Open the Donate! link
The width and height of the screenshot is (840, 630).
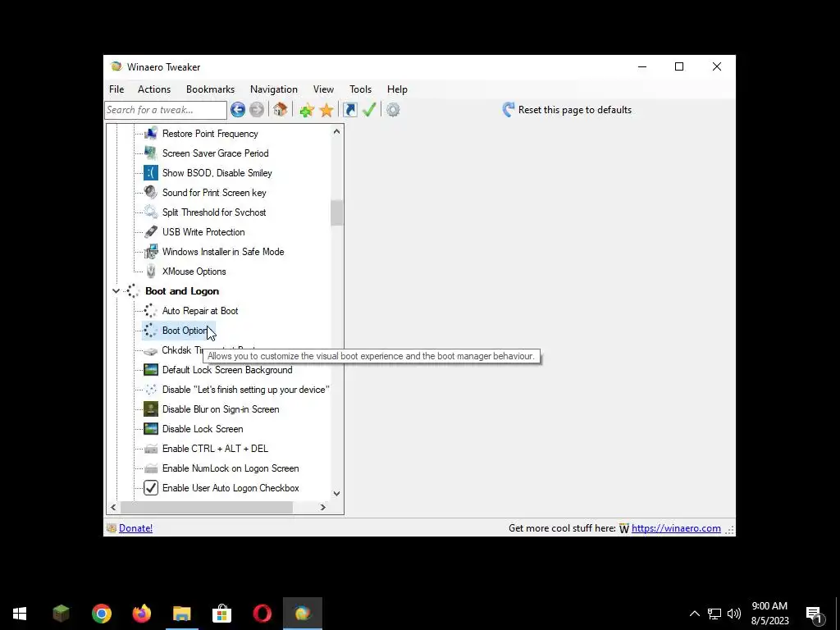point(135,528)
